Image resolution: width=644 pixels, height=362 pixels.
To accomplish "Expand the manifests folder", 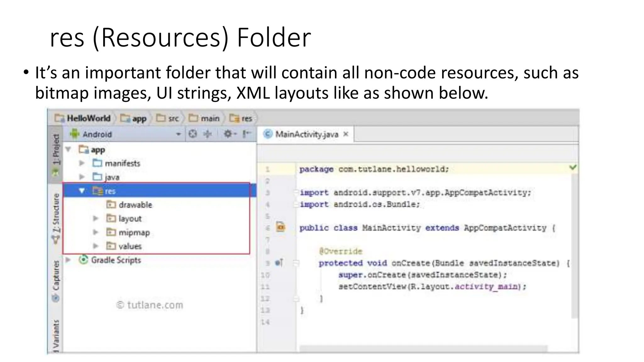I will coord(82,163).
